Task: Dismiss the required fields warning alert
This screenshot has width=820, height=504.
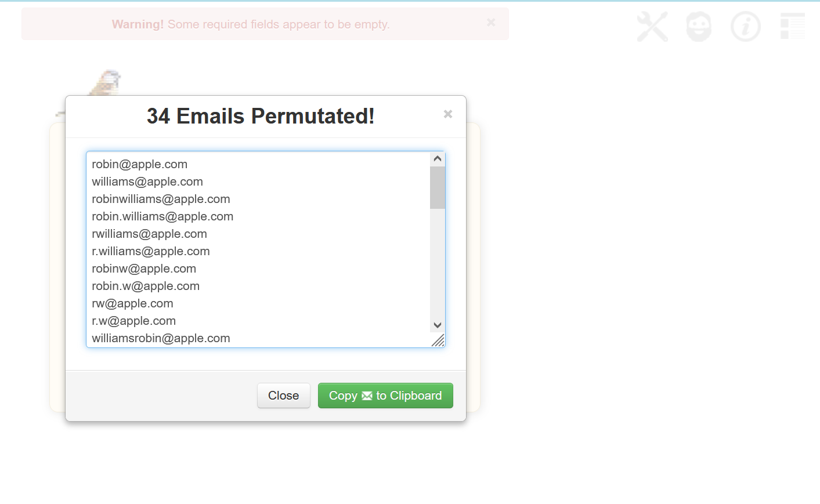Action: [491, 23]
